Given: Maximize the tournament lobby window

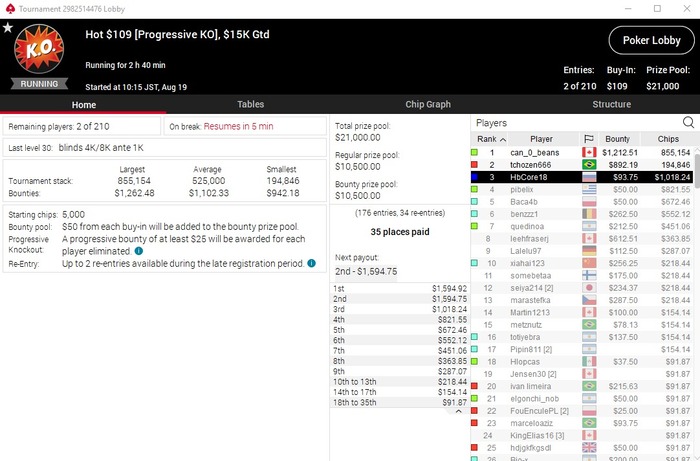Looking at the screenshot, I should (657, 8).
